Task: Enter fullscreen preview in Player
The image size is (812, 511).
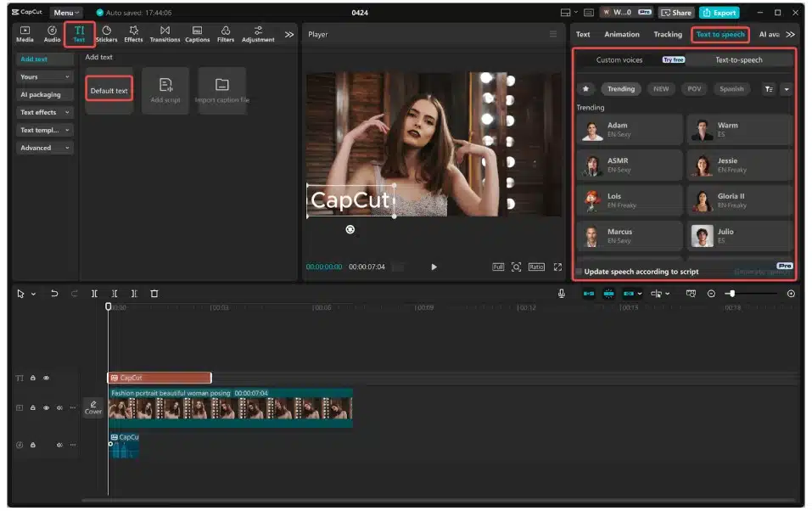Action: [x=557, y=267]
